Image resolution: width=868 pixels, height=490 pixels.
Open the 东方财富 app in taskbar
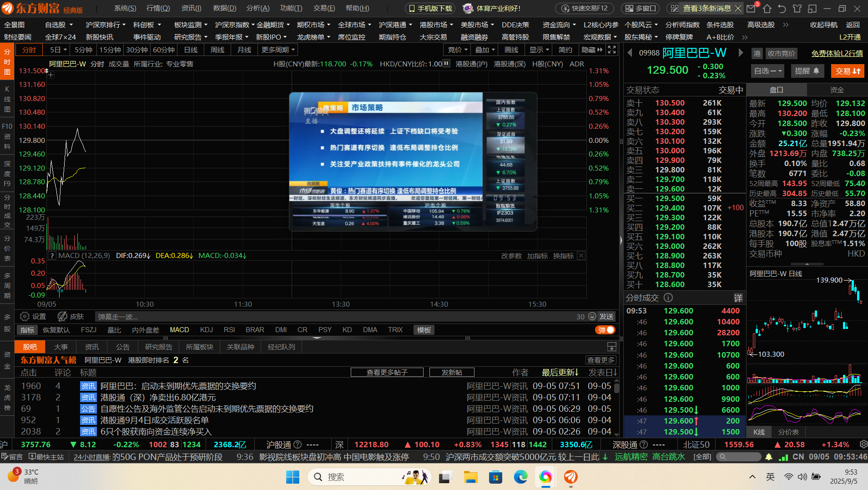pyautogui.click(x=570, y=477)
